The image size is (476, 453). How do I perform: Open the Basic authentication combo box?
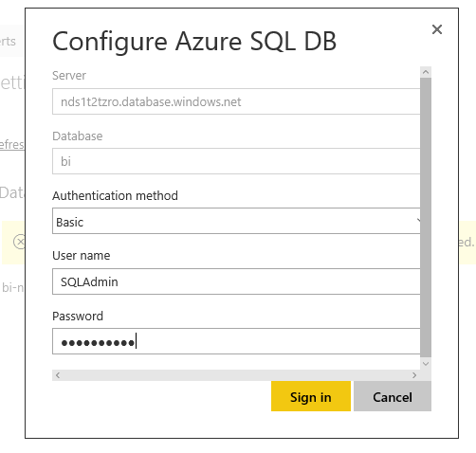click(x=236, y=221)
